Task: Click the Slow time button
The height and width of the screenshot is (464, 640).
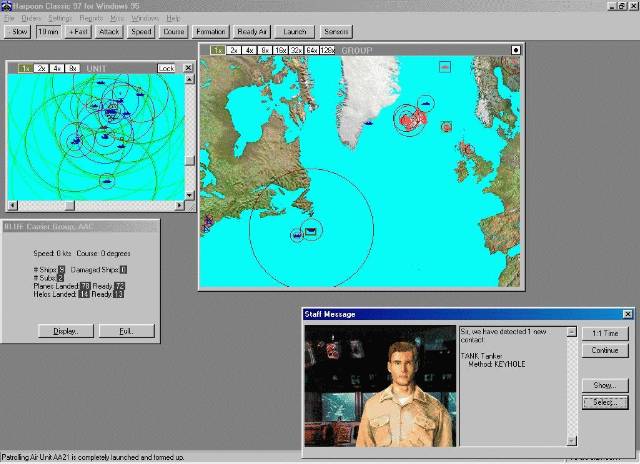Action: [18, 31]
